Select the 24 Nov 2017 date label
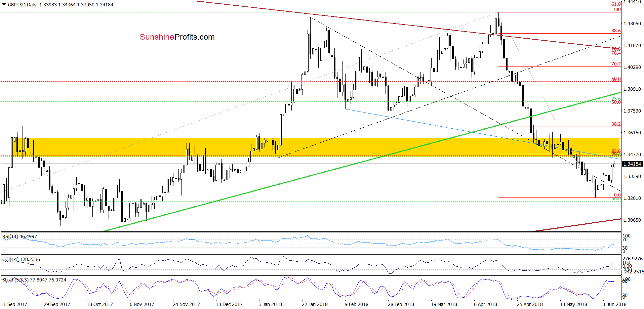The image size is (644, 309). pos(186,304)
